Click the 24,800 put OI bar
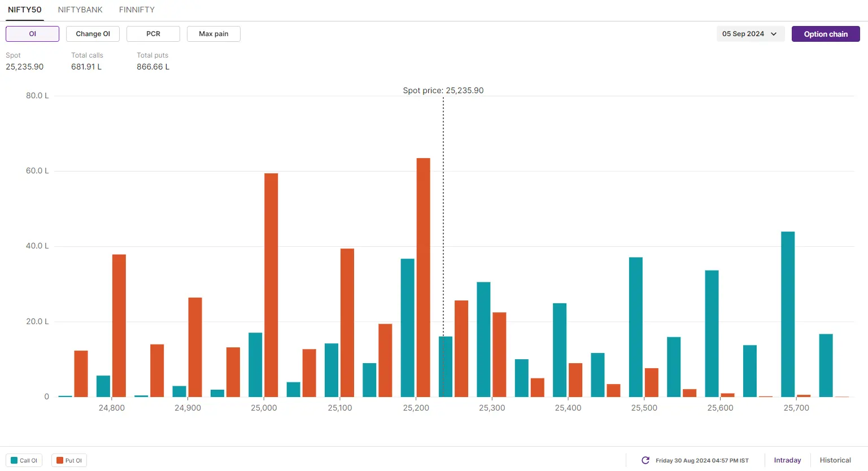868x471 pixels. 119,326
